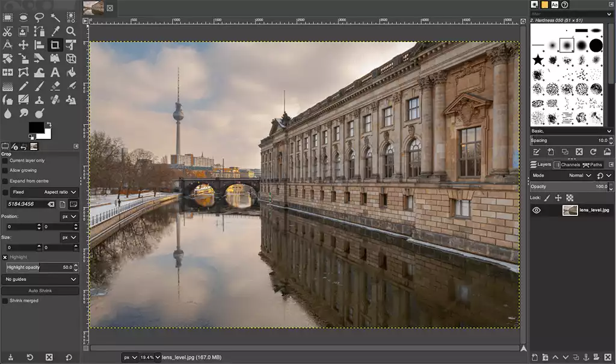This screenshot has height=364, width=616.
Task: Click the black foreground color swatch
Action: coord(36,127)
